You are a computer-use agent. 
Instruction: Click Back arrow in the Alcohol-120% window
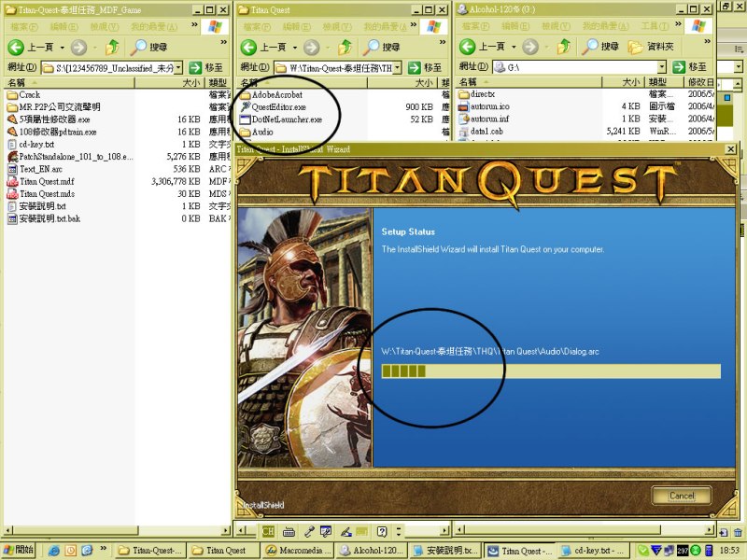(x=468, y=46)
